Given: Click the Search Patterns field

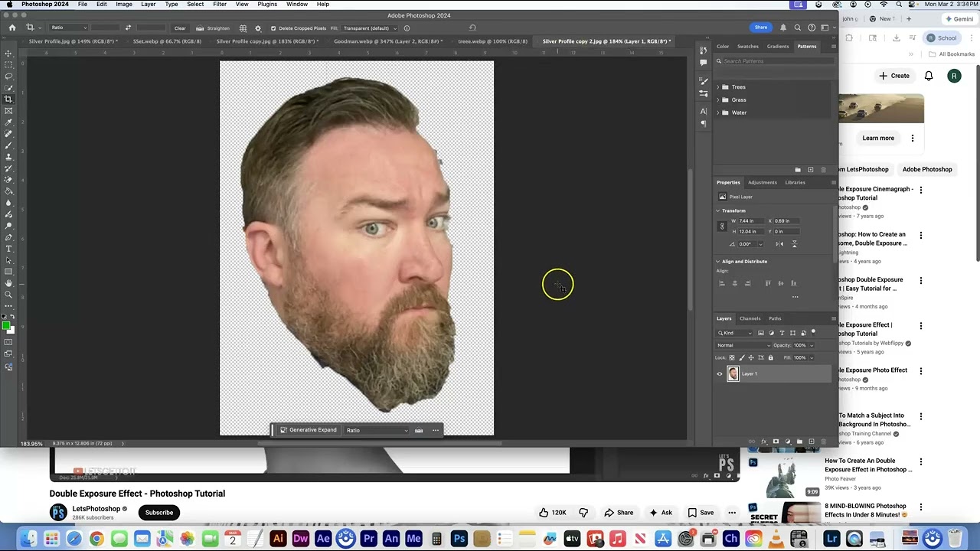Looking at the screenshot, I should coord(775,61).
